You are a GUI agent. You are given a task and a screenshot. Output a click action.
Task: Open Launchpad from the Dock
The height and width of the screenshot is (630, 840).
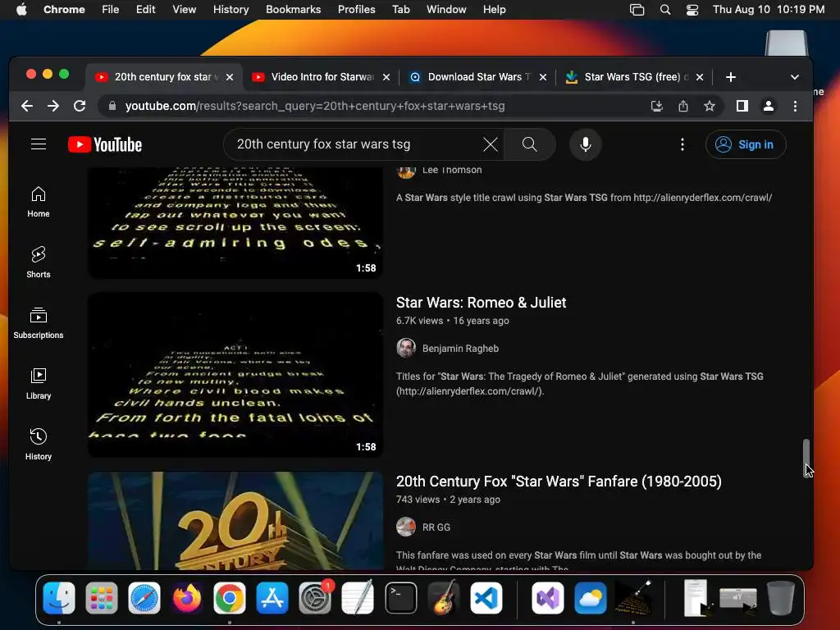point(101,598)
